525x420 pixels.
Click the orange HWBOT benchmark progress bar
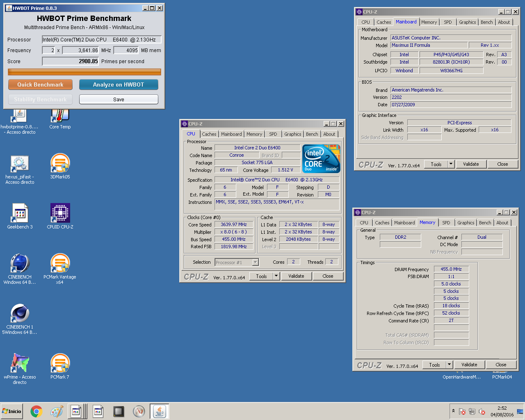(84, 72)
